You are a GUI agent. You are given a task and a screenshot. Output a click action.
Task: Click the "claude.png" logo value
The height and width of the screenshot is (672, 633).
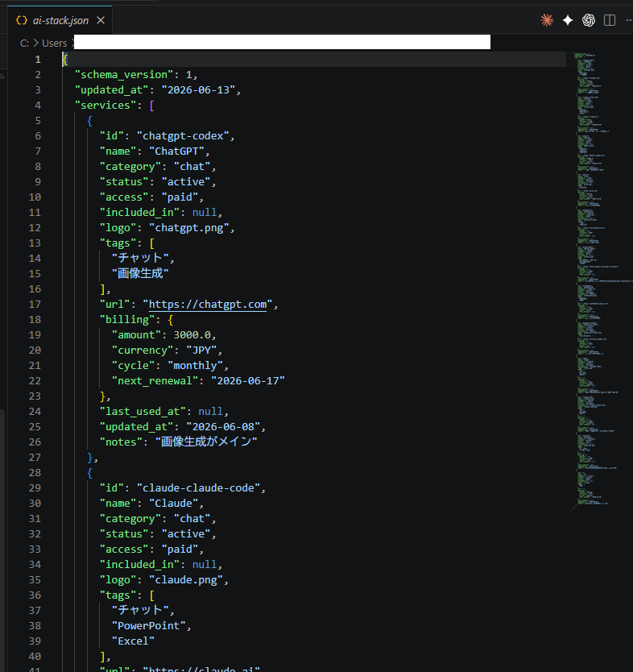[186, 580]
